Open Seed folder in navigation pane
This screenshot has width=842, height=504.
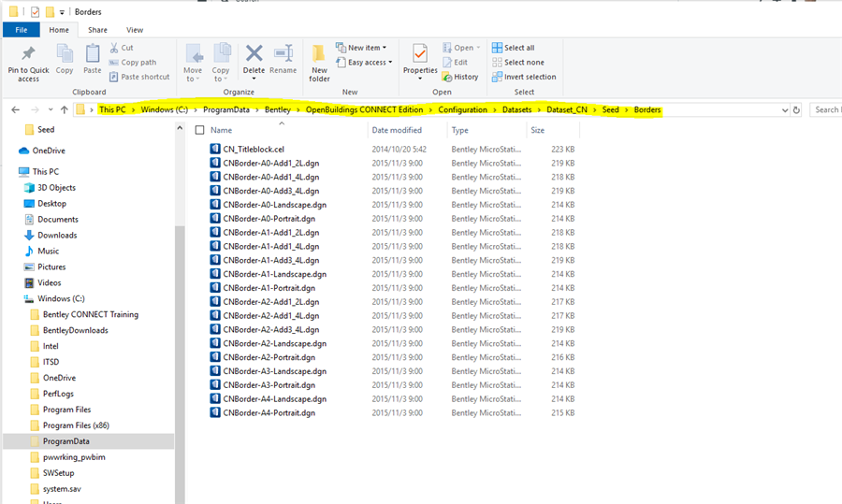(x=39, y=130)
